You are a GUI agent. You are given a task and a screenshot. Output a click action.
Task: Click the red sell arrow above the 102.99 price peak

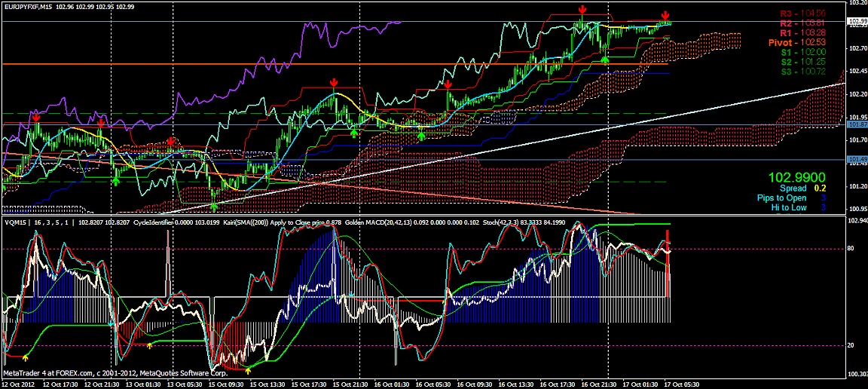pyautogui.click(x=582, y=10)
